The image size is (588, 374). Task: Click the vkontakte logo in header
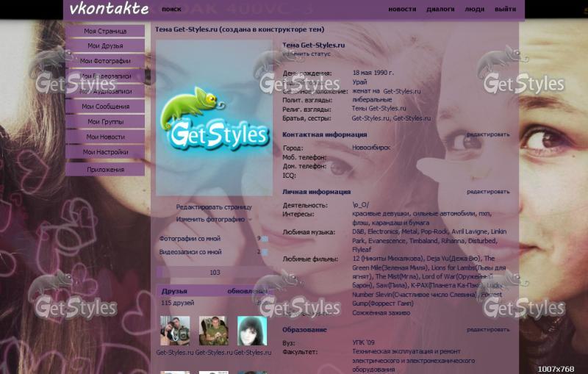pos(109,9)
